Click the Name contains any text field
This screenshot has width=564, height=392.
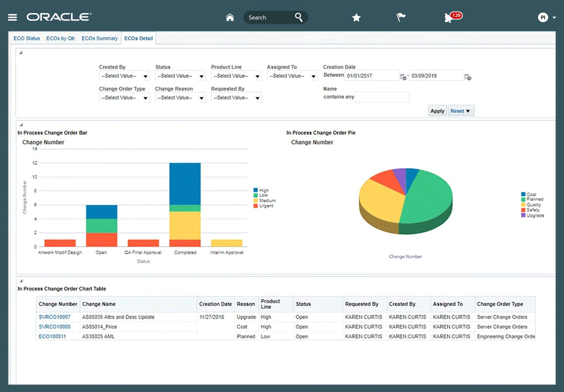click(382, 97)
